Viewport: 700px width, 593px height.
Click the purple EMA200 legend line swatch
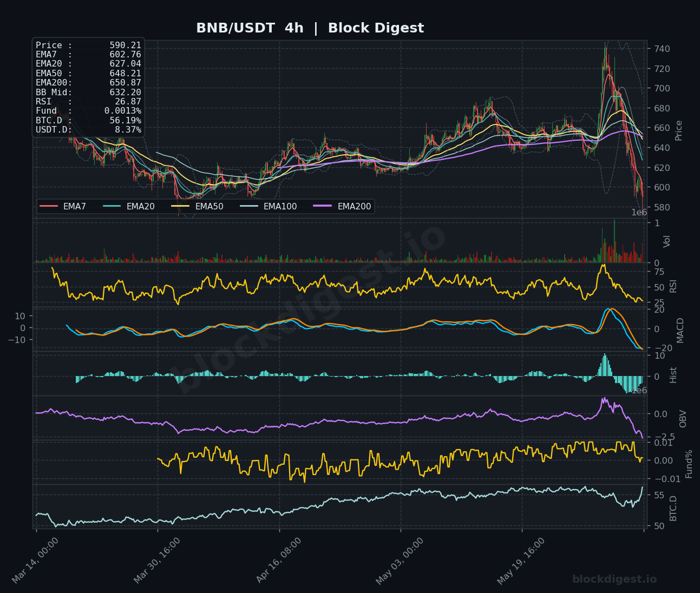tap(323, 206)
